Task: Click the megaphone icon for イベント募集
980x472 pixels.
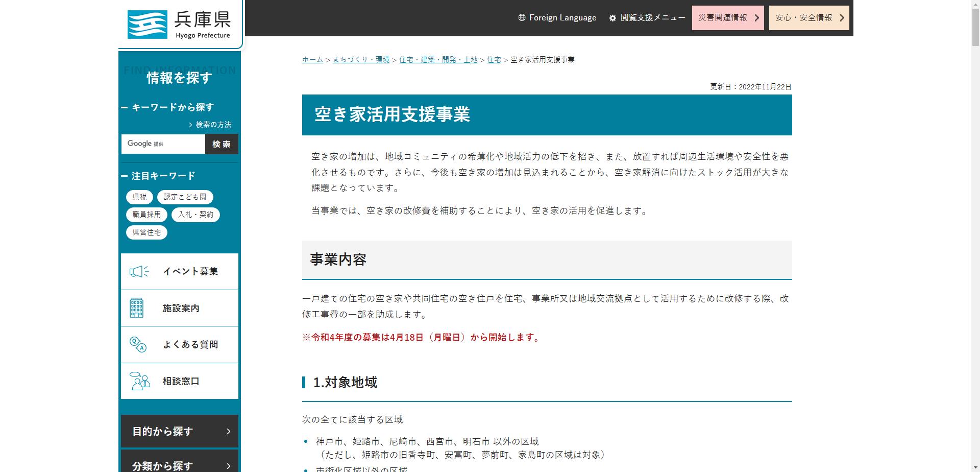Action: [x=139, y=271]
